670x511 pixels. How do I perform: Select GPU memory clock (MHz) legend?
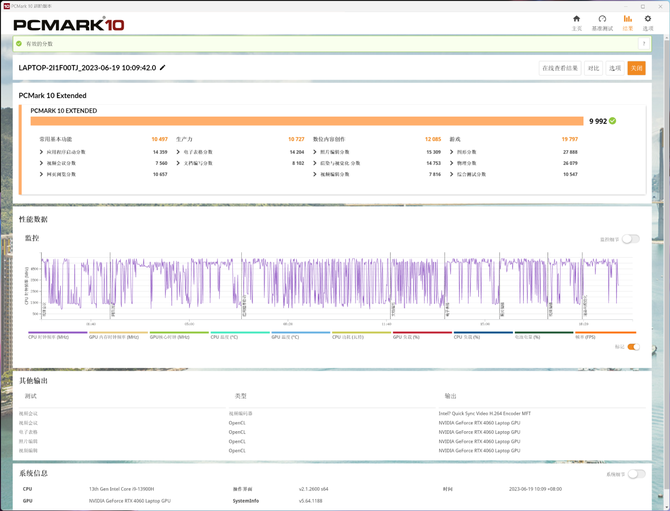[x=118, y=335]
